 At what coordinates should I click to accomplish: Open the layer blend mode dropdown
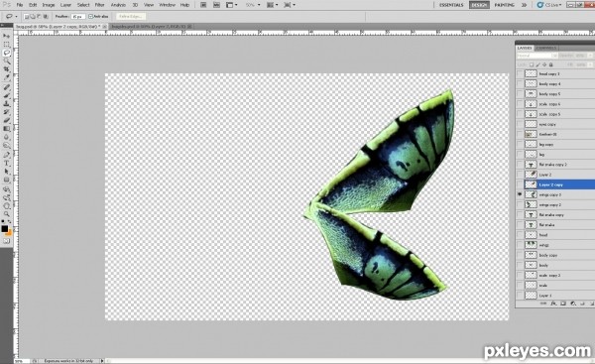[x=536, y=56]
